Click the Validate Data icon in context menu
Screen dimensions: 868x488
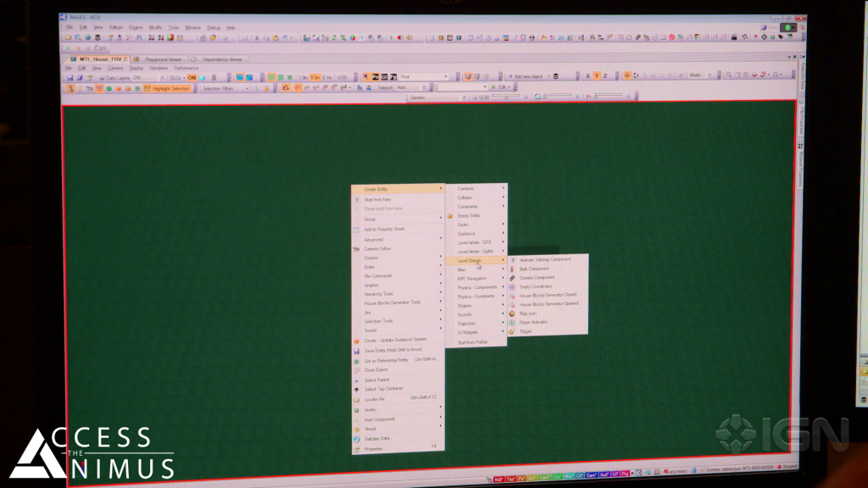(357, 439)
